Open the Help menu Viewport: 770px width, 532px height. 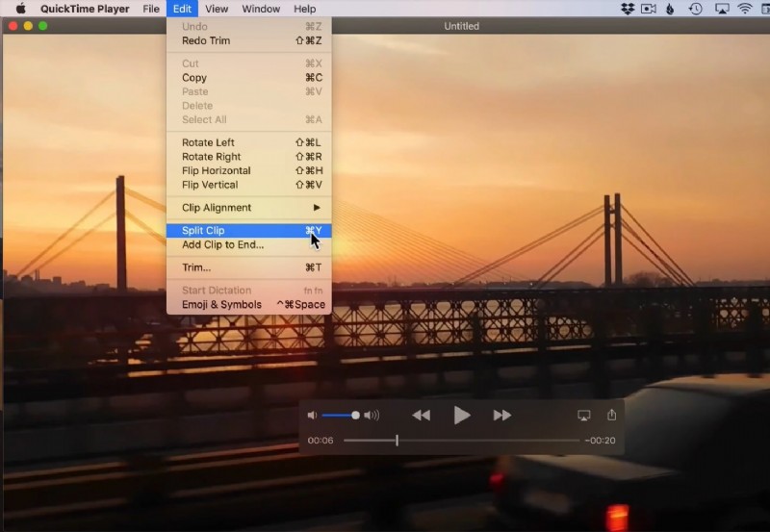304,9
